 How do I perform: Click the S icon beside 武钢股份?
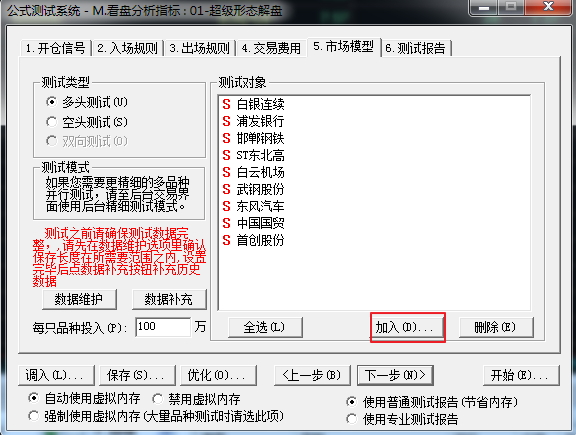tap(226, 189)
